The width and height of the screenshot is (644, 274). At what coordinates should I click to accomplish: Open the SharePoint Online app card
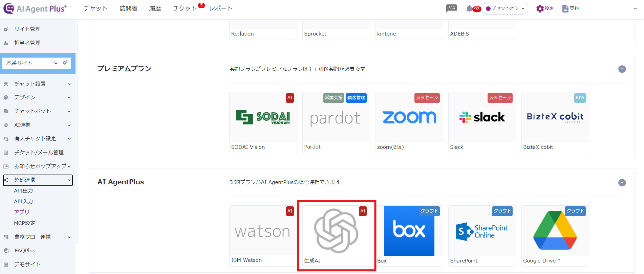tap(482, 236)
